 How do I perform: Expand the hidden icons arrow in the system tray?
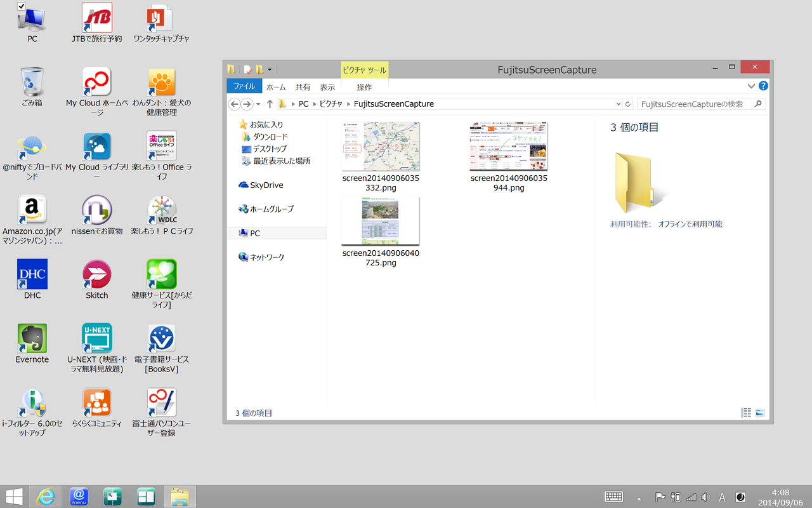tap(639, 497)
